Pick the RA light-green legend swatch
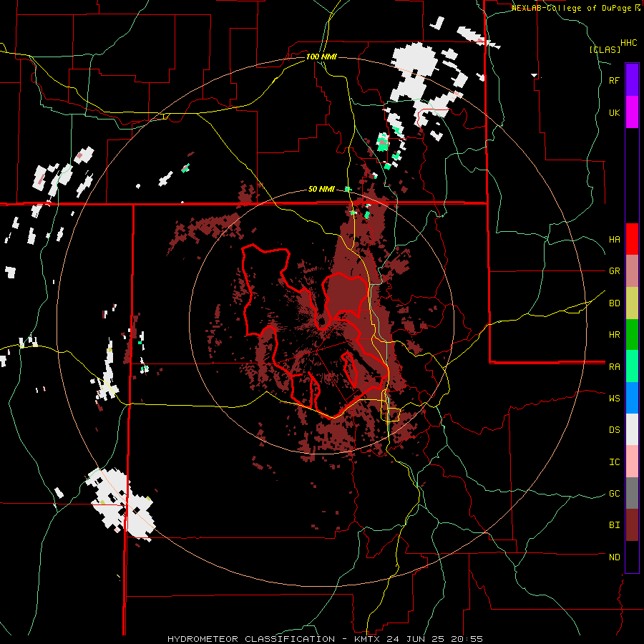 [x=632, y=366]
